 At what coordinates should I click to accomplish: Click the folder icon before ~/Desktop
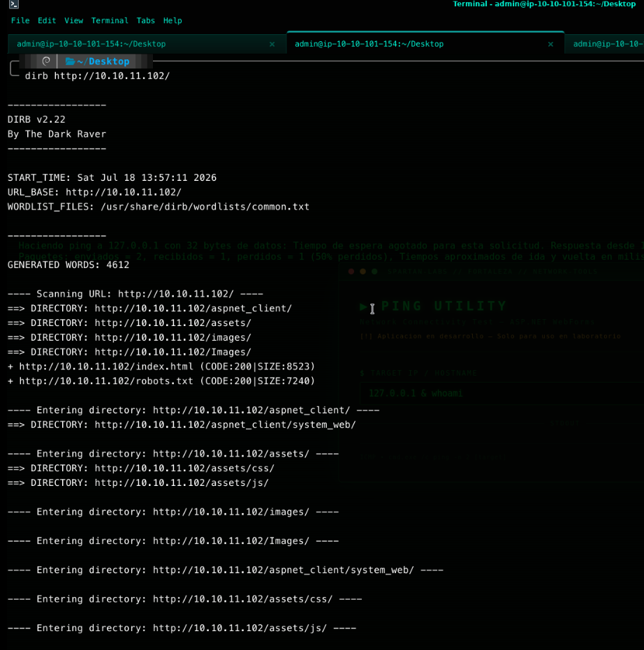[70, 61]
